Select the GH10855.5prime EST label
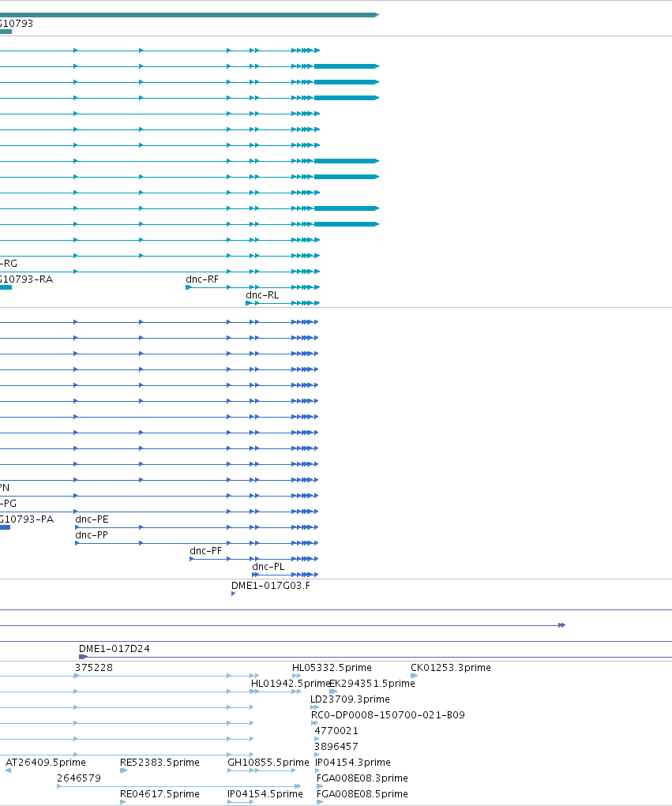This screenshot has height=806, width=672. [x=268, y=763]
